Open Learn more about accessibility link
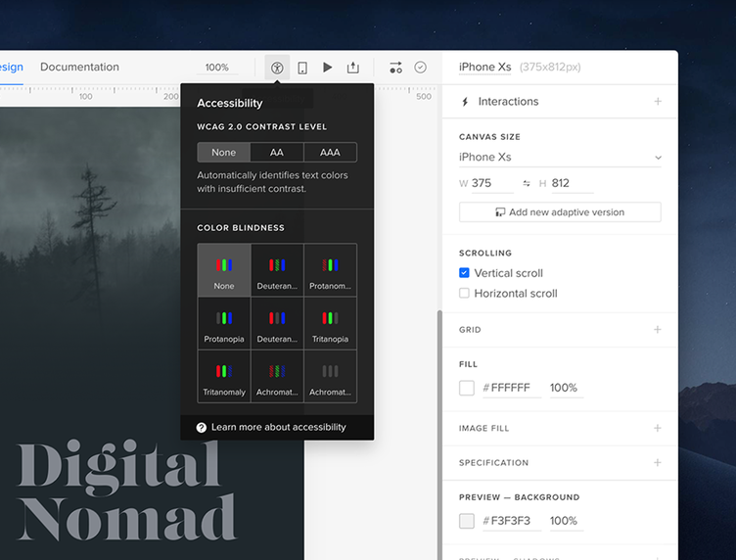736x560 pixels. (278, 427)
